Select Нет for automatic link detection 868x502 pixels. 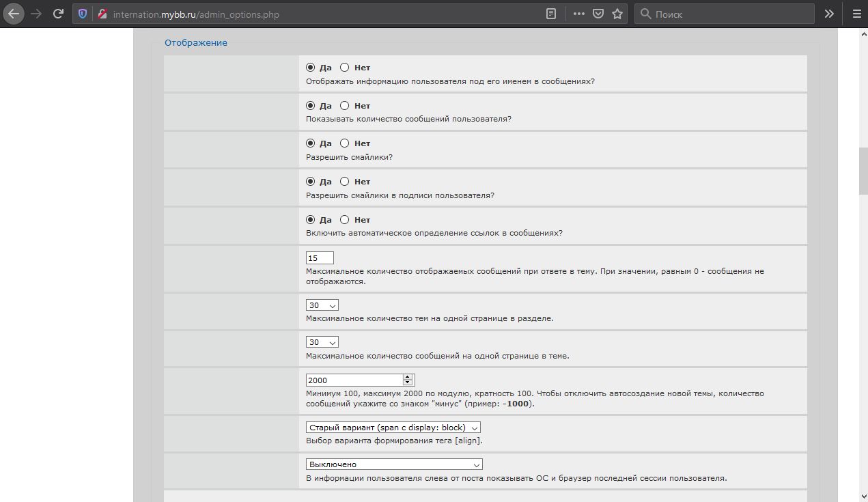345,219
